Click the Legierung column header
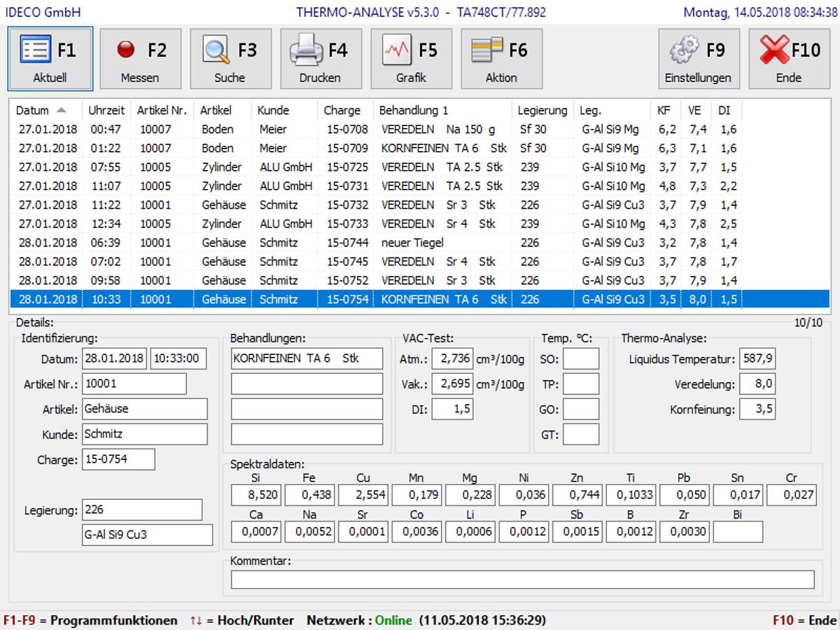Screen dimensions: 840x630 [x=542, y=111]
